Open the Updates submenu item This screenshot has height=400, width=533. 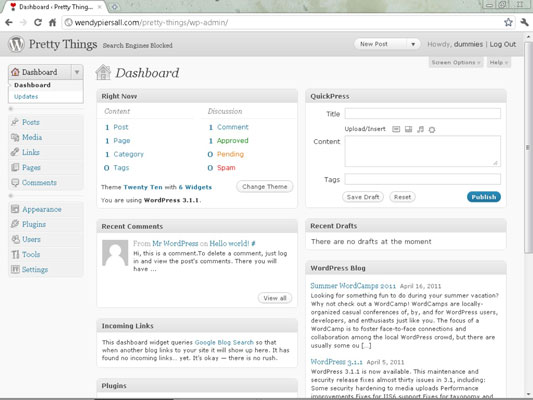point(26,97)
